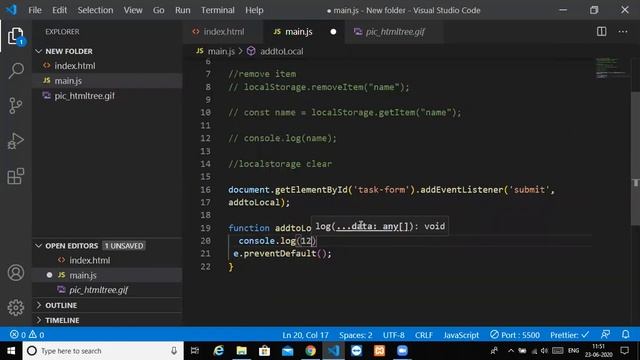The width and height of the screenshot is (640, 360).
Task: Click Prettier status in status bar
Action: pyautogui.click(x=569, y=335)
